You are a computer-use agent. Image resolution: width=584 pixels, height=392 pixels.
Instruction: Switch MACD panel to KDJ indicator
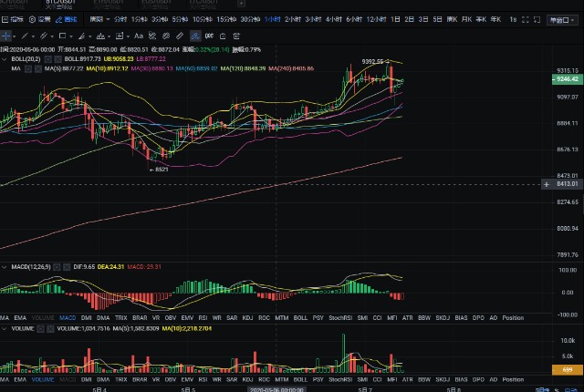[247, 318]
